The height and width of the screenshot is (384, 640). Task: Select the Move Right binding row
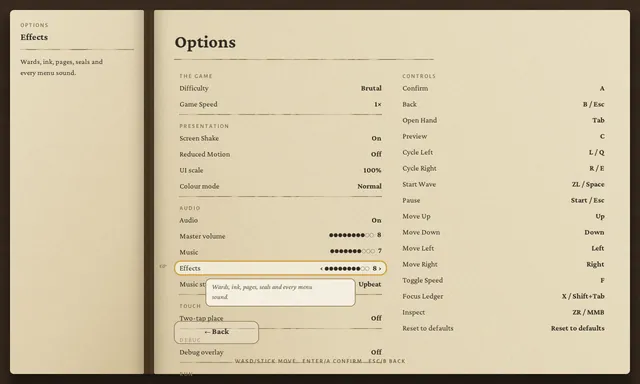pos(503,264)
